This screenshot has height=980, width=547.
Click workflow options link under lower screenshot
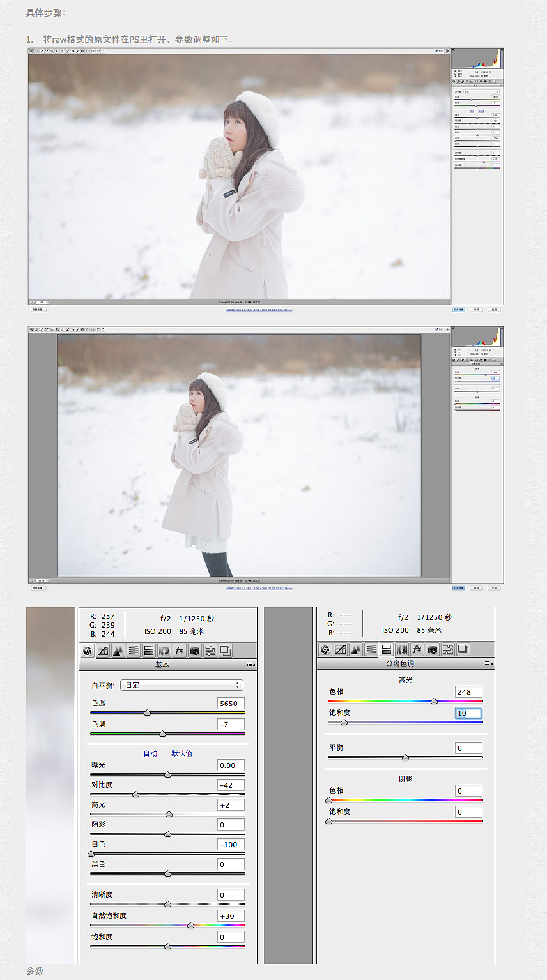[259, 588]
